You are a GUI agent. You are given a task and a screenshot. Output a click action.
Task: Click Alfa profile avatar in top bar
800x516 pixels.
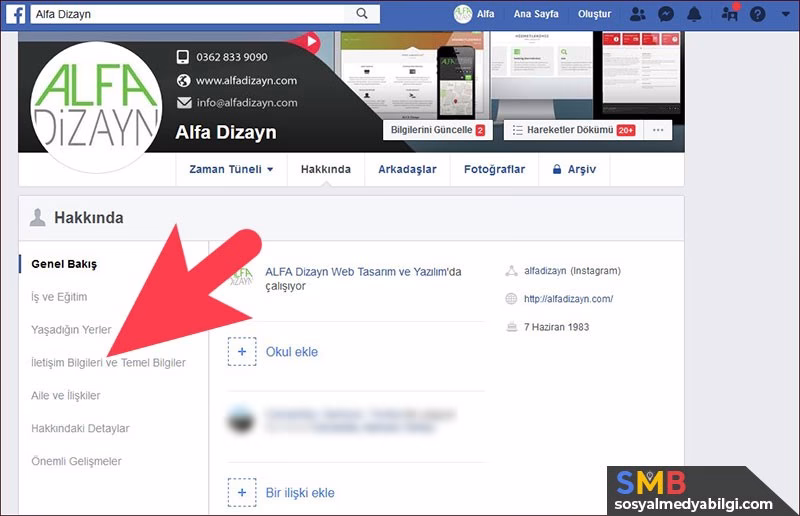pyautogui.click(x=463, y=14)
